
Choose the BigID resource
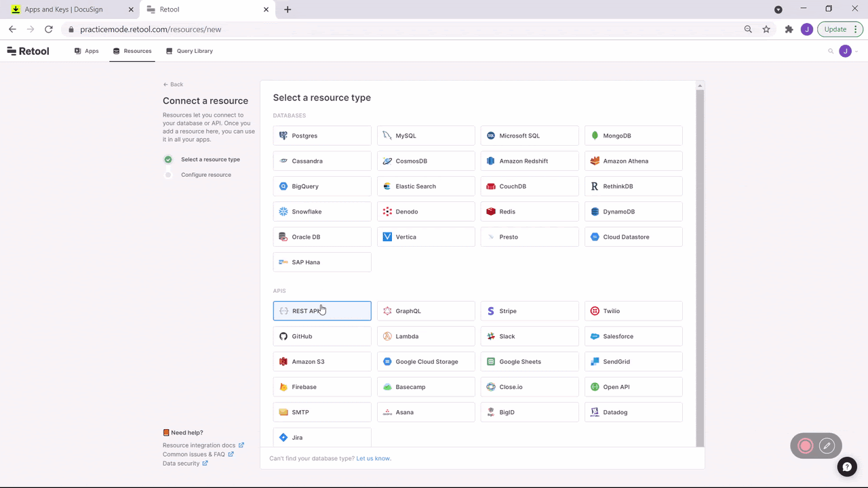point(530,412)
